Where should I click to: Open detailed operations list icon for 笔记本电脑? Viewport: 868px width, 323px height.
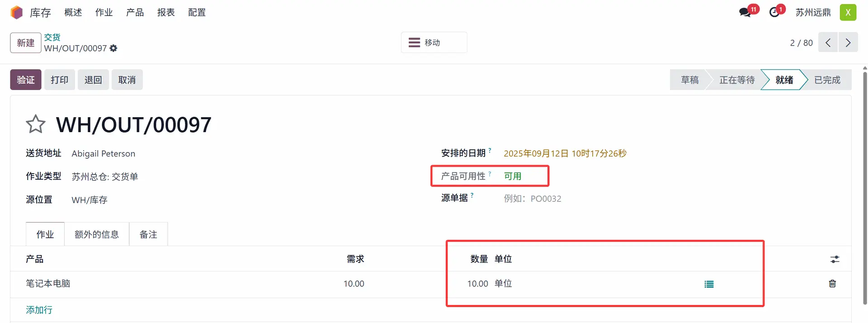pyautogui.click(x=709, y=284)
